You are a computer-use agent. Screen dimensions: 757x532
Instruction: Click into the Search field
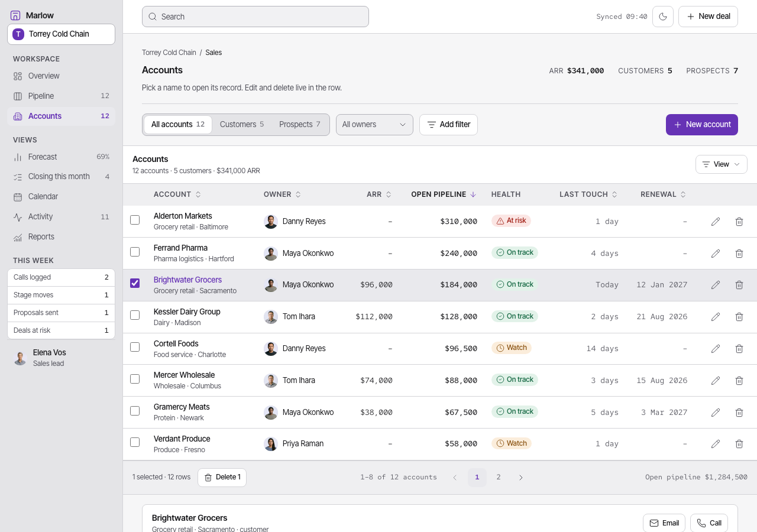click(x=255, y=17)
